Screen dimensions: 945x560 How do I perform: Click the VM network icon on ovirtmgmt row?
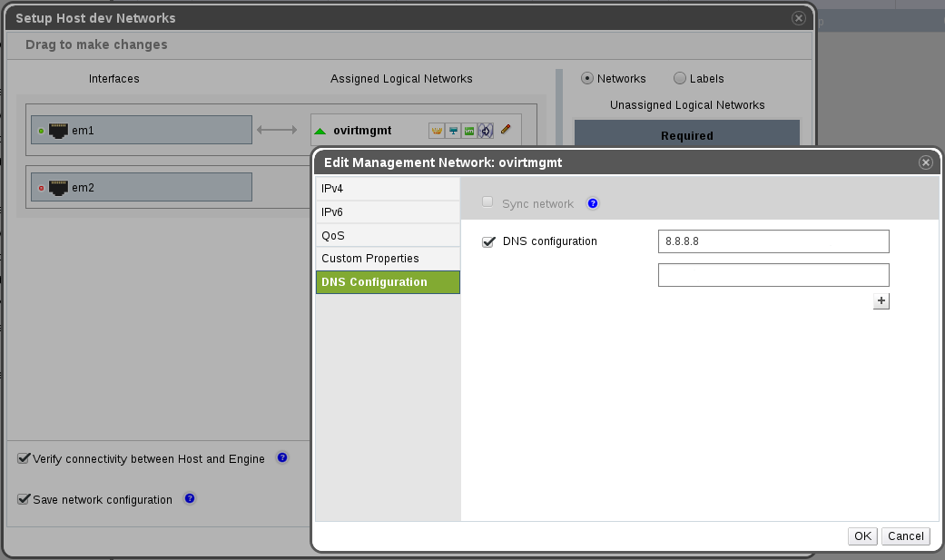[468, 130]
